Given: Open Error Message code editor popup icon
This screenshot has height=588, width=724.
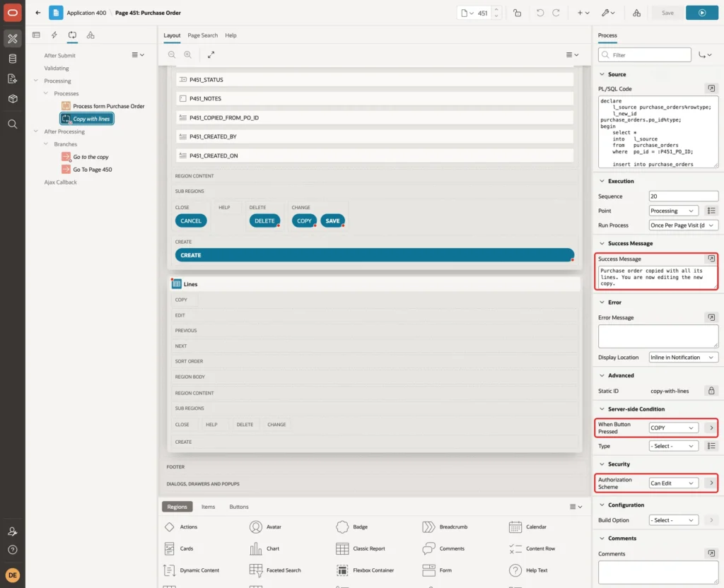Looking at the screenshot, I should [711, 317].
